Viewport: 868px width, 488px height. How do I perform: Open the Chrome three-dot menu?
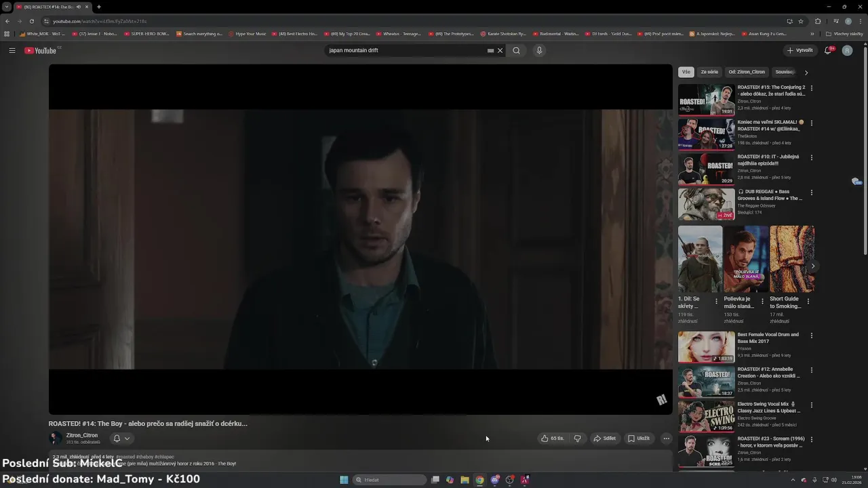tap(861, 21)
